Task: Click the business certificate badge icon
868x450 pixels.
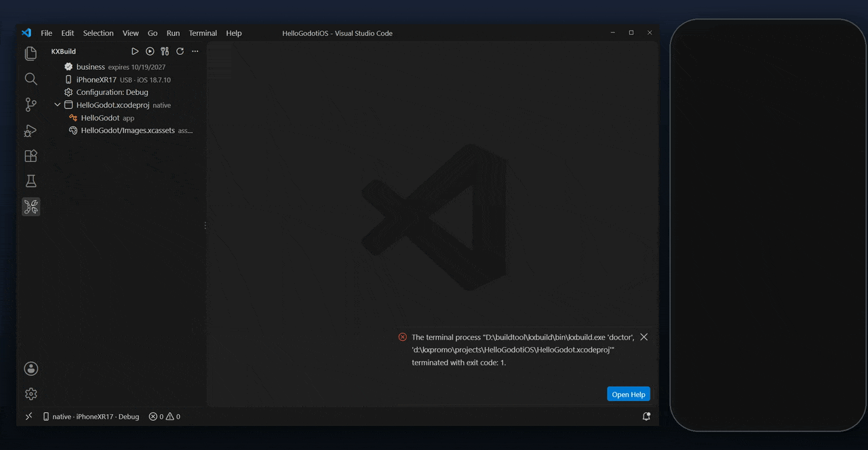Action: click(68, 66)
